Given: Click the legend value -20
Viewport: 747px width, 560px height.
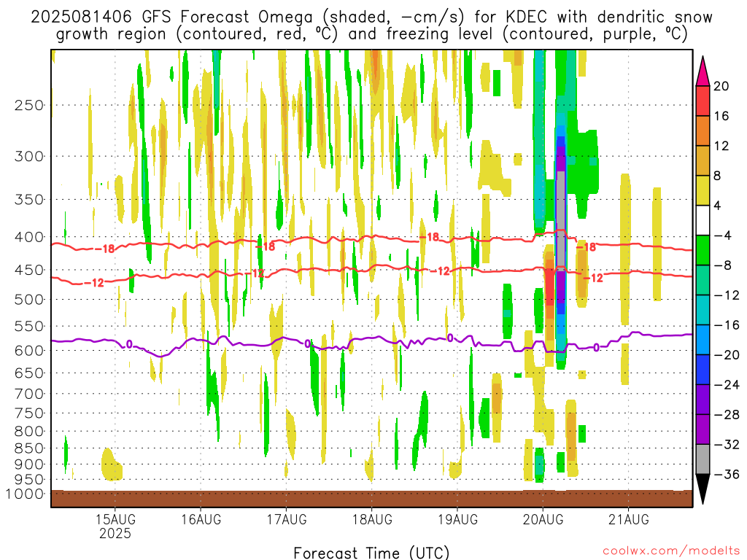Looking at the screenshot, I should point(727,355).
